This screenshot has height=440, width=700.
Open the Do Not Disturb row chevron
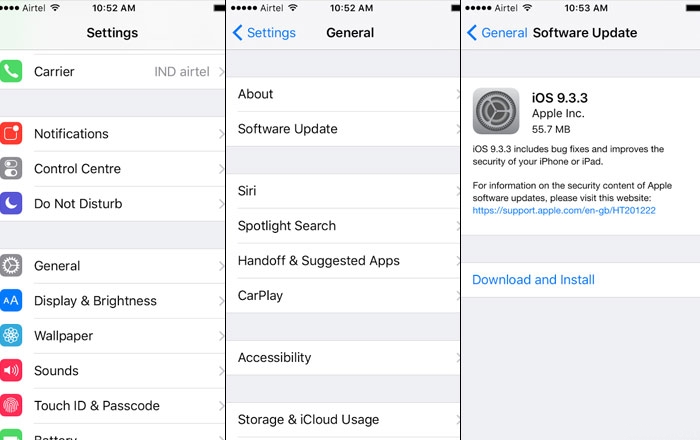[221, 203]
